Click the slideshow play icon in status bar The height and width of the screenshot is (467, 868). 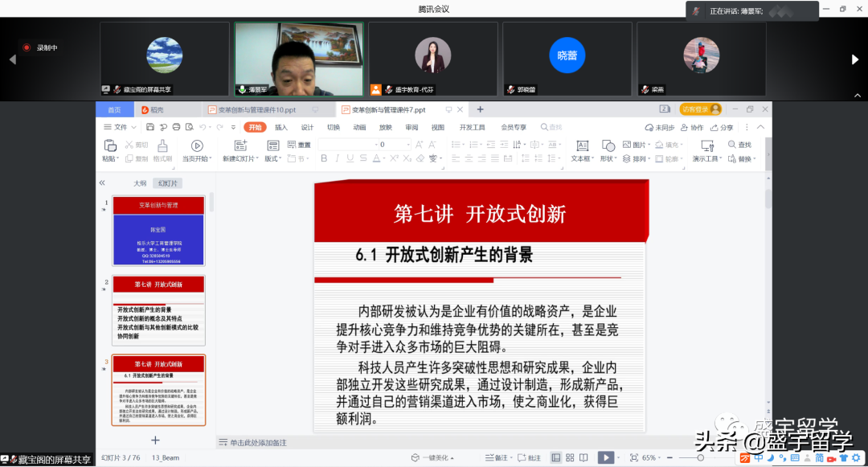[606, 457]
